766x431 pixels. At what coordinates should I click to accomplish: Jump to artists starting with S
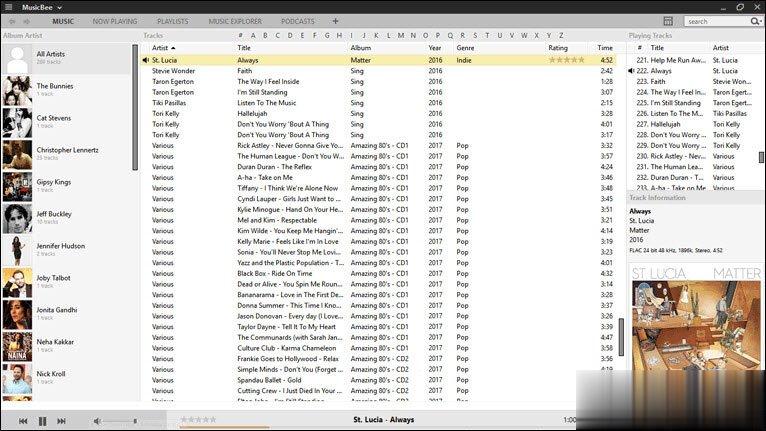(475, 35)
